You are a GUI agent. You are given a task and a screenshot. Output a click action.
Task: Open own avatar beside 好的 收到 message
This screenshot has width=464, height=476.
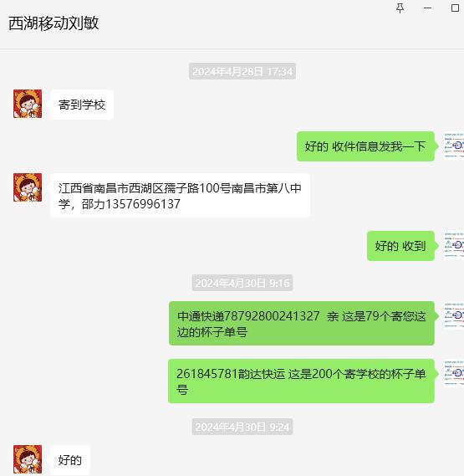tap(454, 245)
